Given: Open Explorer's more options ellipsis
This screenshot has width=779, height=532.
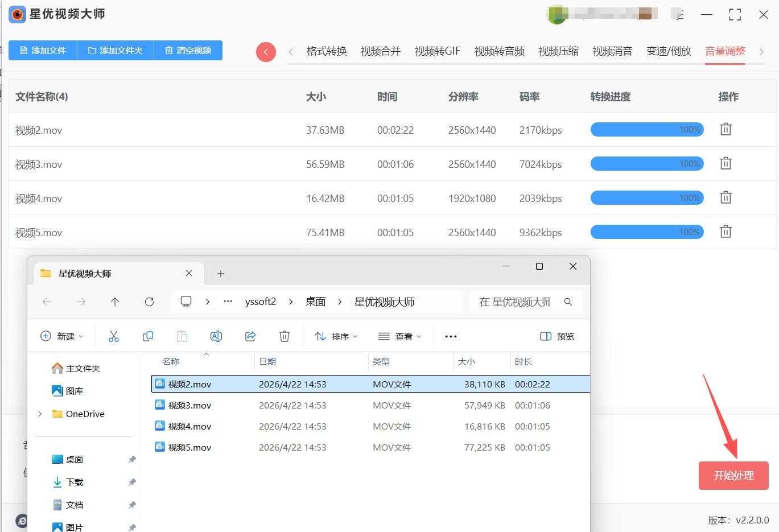Looking at the screenshot, I should coord(451,336).
